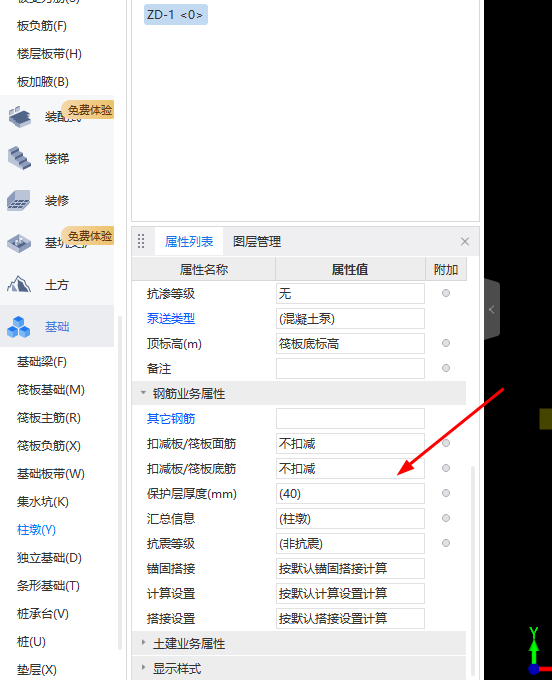
Task: Close the 属性列表 panel
Action: [465, 241]
